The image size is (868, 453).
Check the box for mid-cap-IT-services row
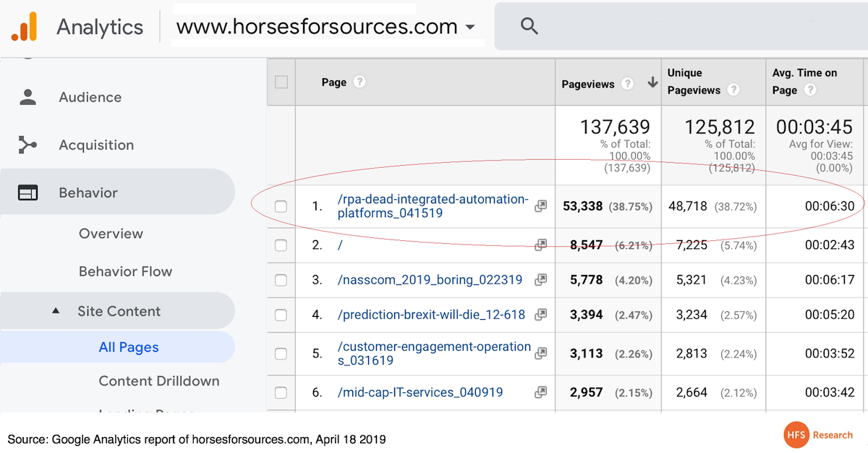coord(281,393)
